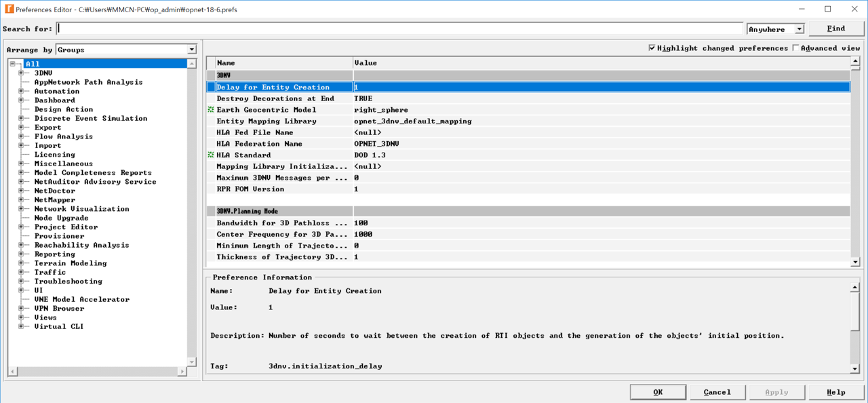
Task: Click the green changed indicator beside HLA Standard
Action: tap(210, 155)
